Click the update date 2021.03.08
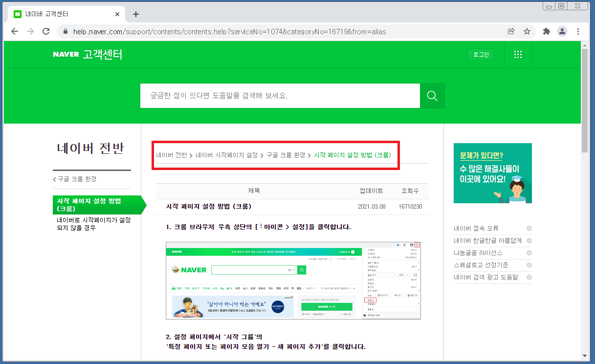595x364 pixels. [x=372, y=207]
